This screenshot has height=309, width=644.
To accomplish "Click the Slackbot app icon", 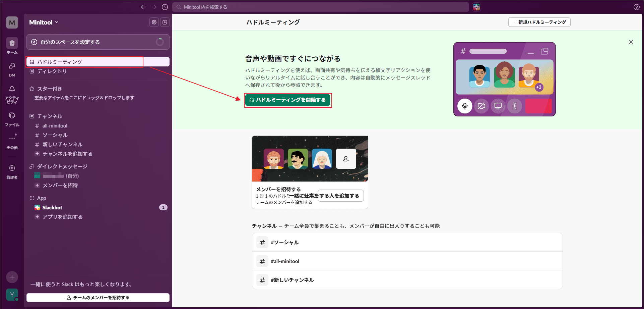I will pyautogui.click(x=37, y=207).
